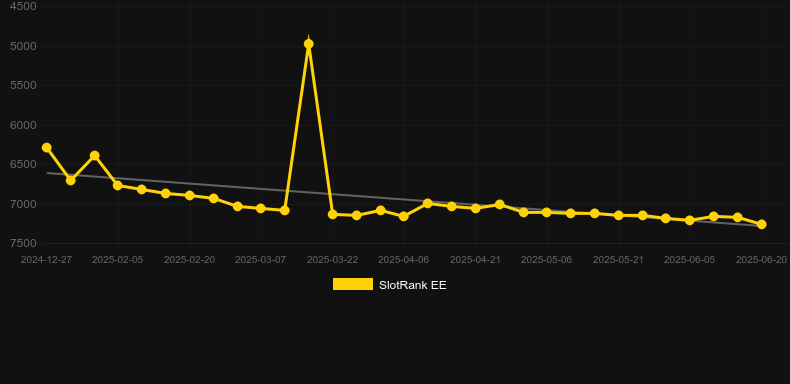Click the 2025-03-07 x-axis date label

(260, 260)
